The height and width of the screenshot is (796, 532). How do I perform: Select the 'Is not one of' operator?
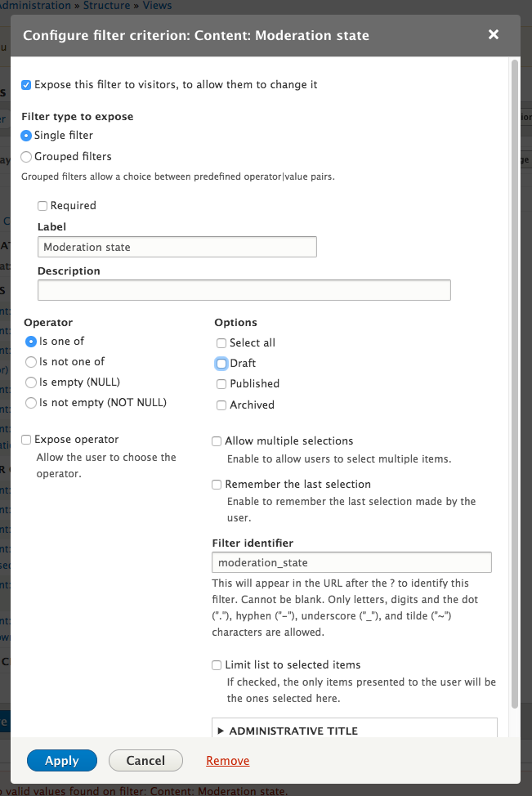coord(30,361)
